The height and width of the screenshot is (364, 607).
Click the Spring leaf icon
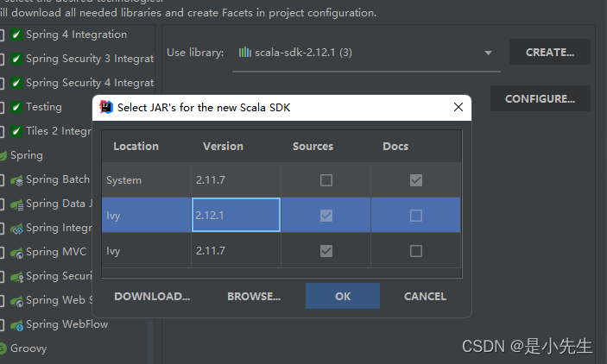tap(3, 155)
